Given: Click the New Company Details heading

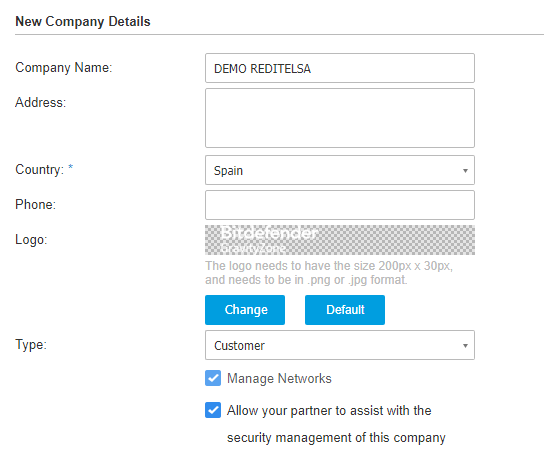Looking at the screenshot, I should point(83,22).
